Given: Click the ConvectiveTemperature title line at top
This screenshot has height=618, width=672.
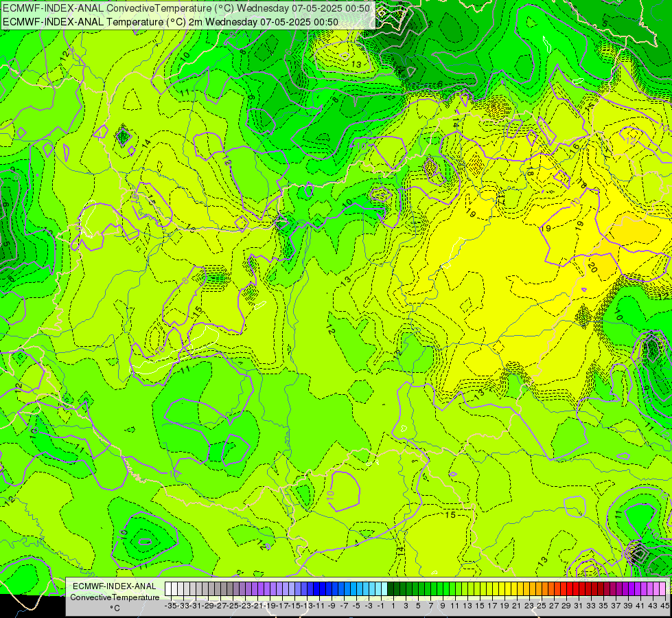Looking at the screenshot, I should [186, 8].
